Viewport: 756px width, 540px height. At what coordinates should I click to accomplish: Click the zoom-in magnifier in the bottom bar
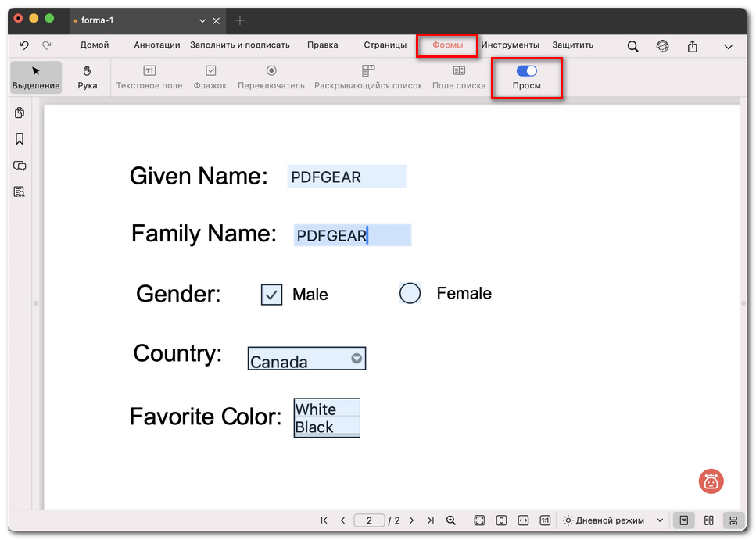coord(451,520)
